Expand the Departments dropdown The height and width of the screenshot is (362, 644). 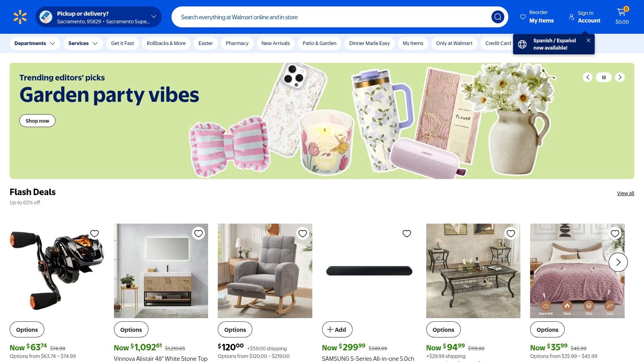[x=35, y=43]
